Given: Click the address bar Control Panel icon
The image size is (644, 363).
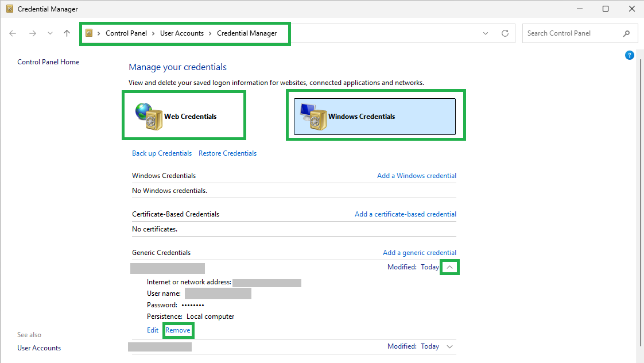Looking at the screenshot, I should pos(89,33).
